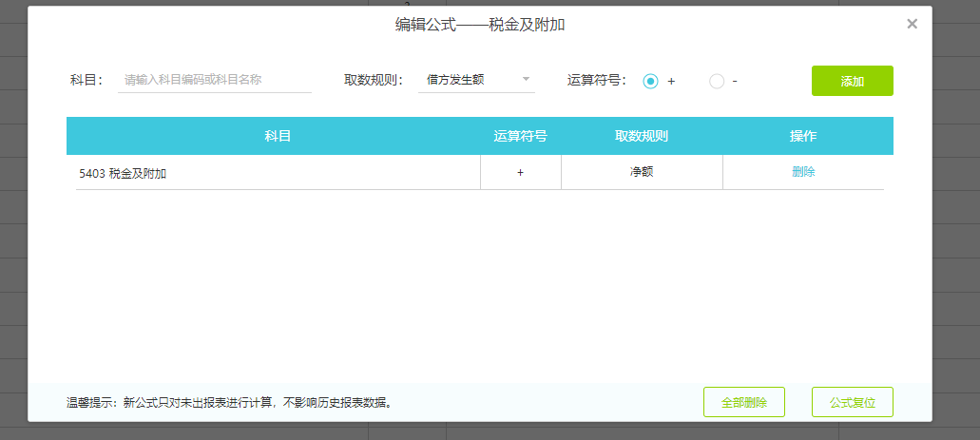
Task: Click the dialog title 编辑公式——税金及附加
Action: (x=481, y=25)
